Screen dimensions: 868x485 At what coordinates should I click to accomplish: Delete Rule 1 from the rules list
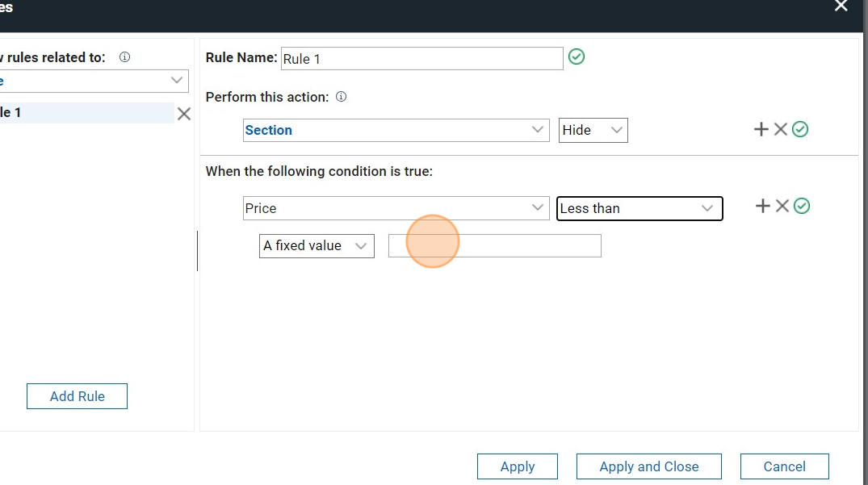click(x=184, y=114)
